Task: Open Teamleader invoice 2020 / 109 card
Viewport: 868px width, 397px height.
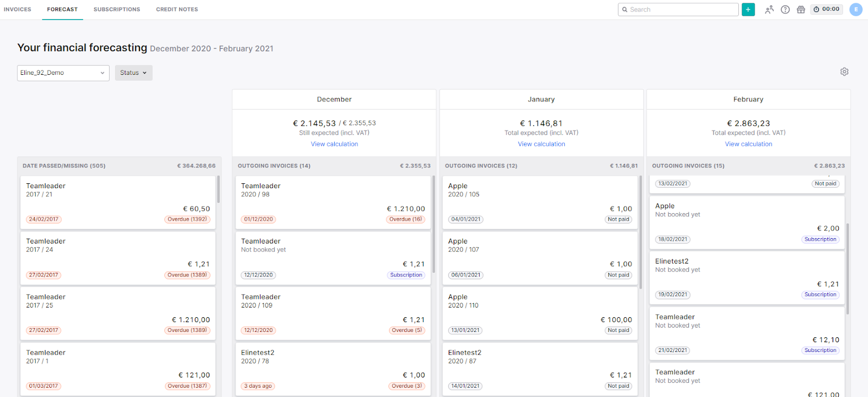Action: (333, 313)
